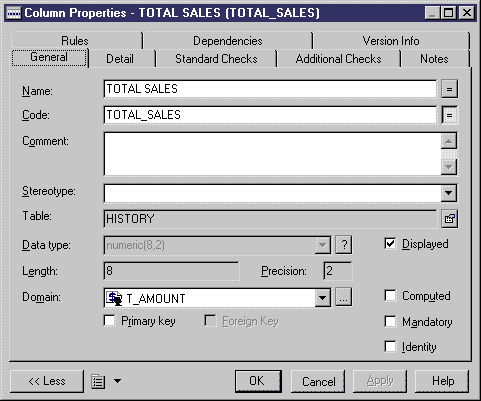Open arrow next to properties menu icon

tap(117, 381)
